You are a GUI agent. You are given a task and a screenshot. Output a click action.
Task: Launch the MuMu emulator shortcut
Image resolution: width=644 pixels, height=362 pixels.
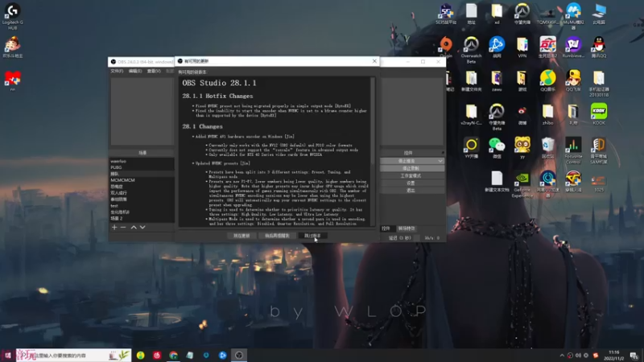tap(573, 16)
